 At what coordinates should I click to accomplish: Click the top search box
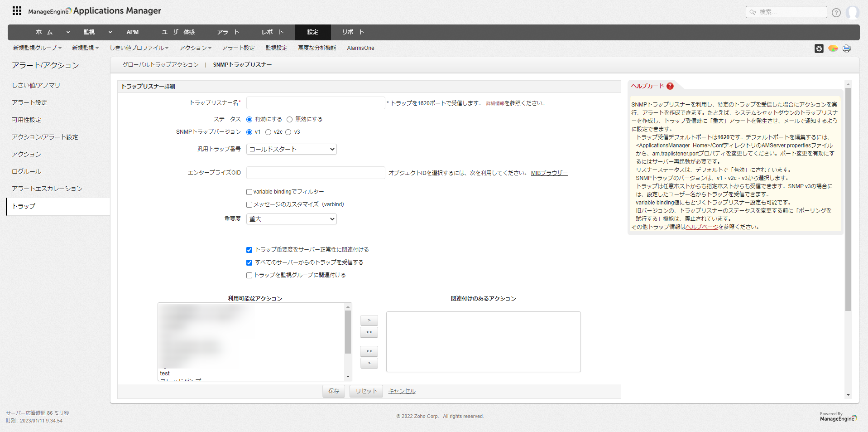[x=786, y=12]
